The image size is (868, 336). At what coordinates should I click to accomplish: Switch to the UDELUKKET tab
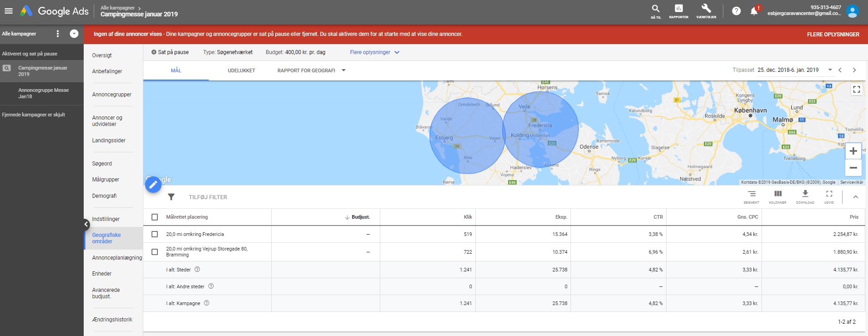[241, 70]
